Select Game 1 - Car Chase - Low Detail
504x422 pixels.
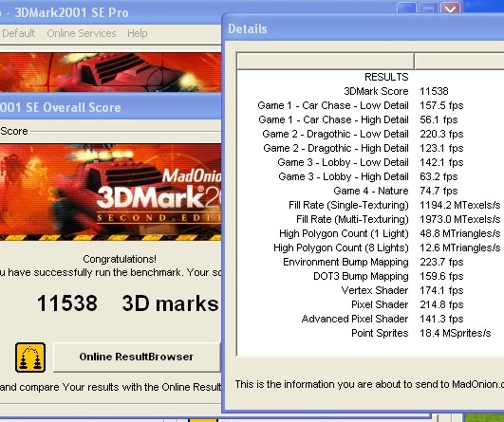point(333,105)
